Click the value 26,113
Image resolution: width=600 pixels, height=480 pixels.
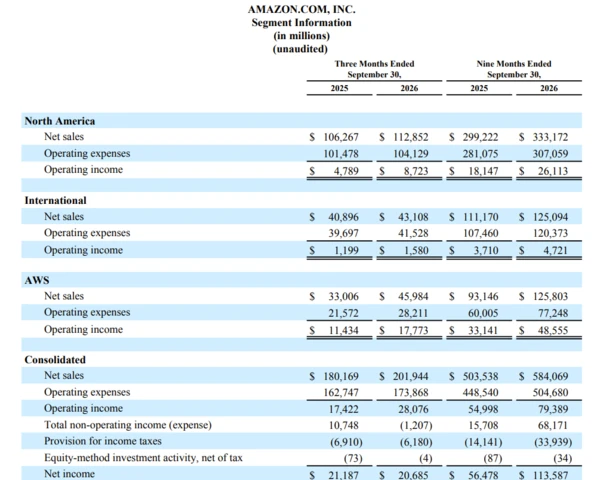[553, 171]
